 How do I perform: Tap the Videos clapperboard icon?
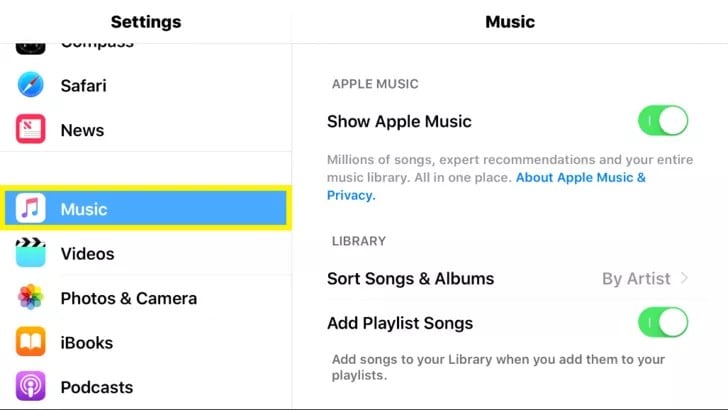(31, 253)
